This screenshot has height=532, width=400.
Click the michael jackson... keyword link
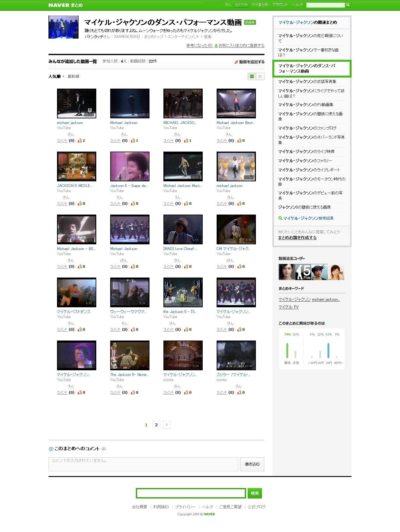tap(326, 299)
